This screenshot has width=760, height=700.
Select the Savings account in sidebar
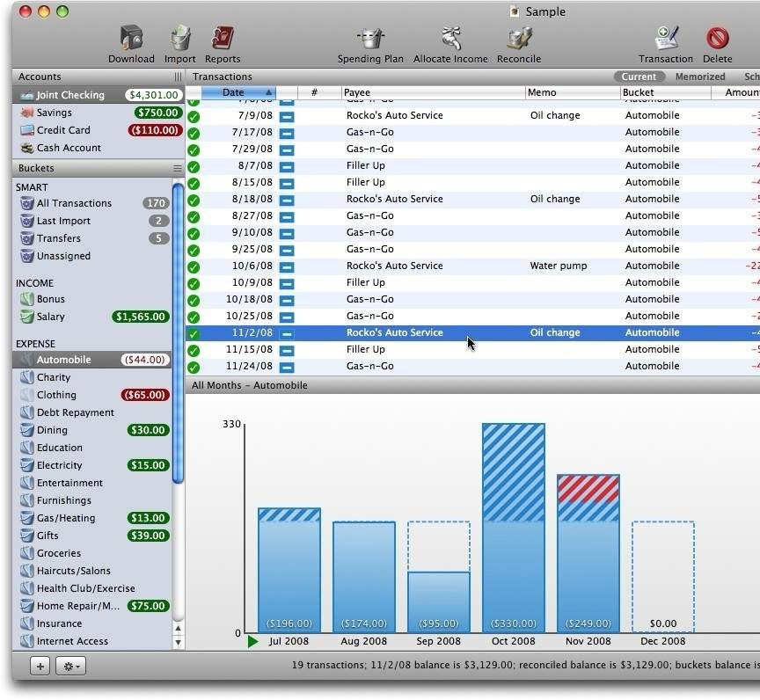coord(55,113)
